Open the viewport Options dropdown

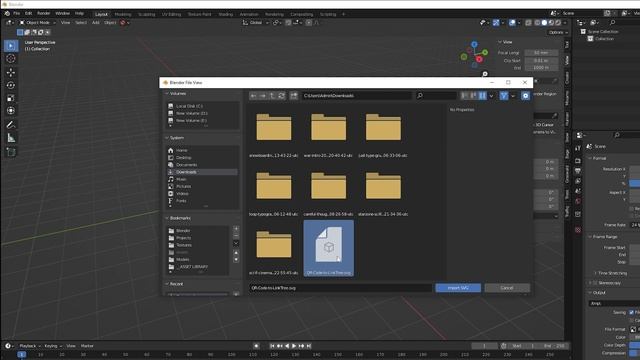coord(558,32)
